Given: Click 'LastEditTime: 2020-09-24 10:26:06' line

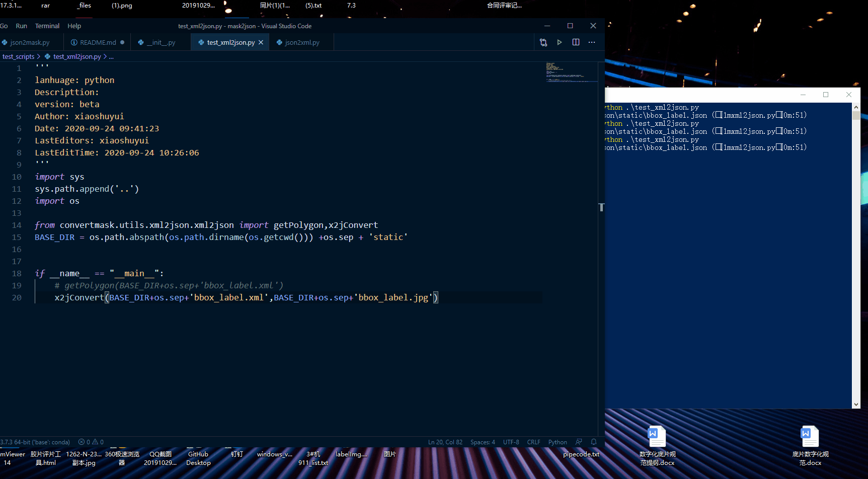Looking at the screenshot, I should (117, 153).
